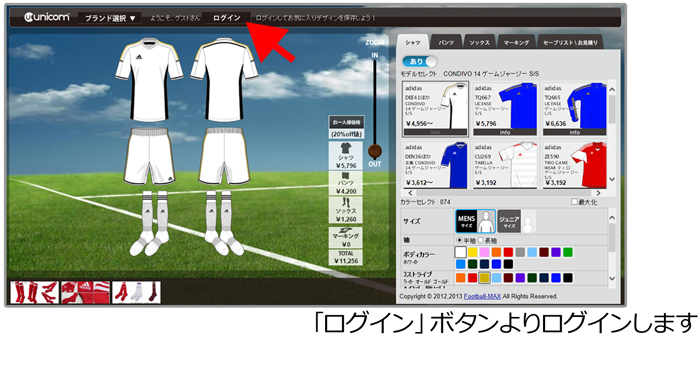
Task: Open the マーキング tab
Action: [x=517, y=42]
